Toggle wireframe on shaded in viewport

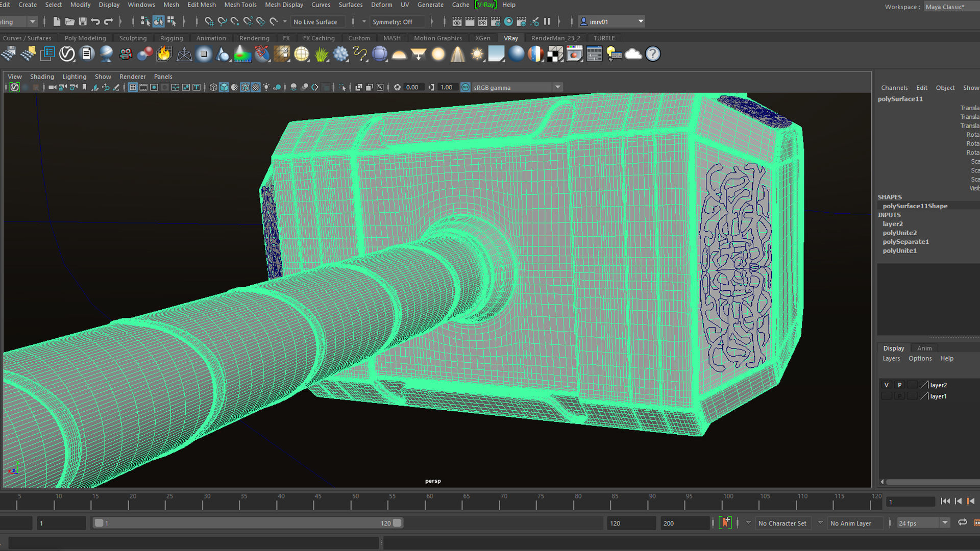245,87
